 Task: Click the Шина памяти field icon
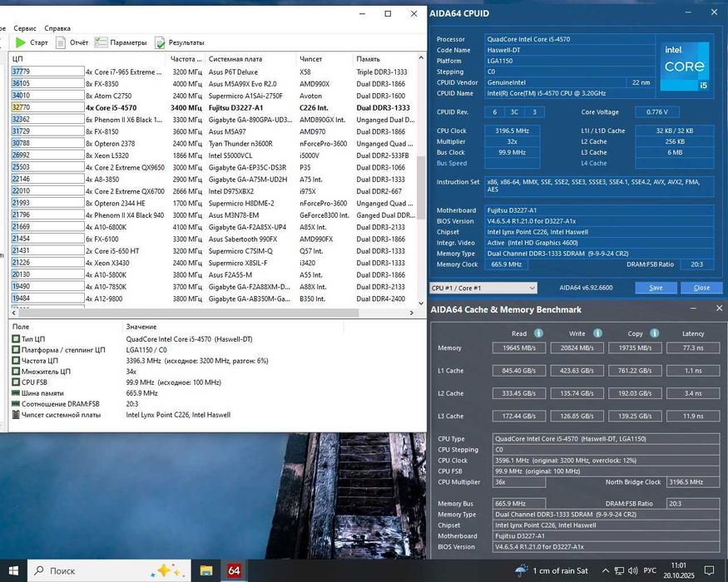tap(16, 393)
